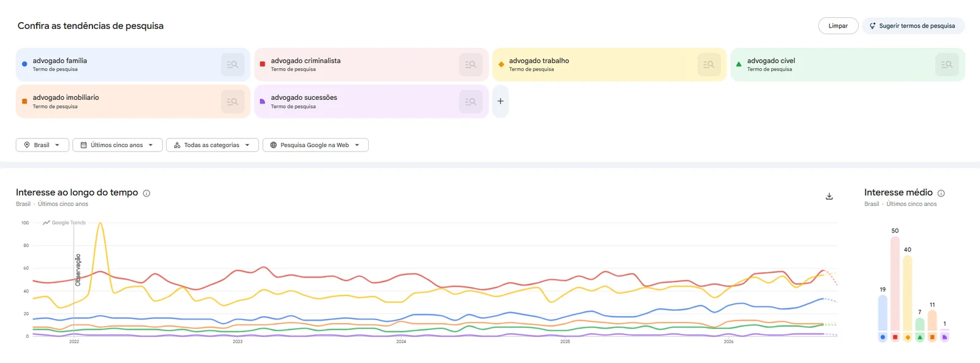The height and width of the screenshot is (363, 980).
Task: Click the blue circle marker for advogado família
Action: [x=24, y=64]
